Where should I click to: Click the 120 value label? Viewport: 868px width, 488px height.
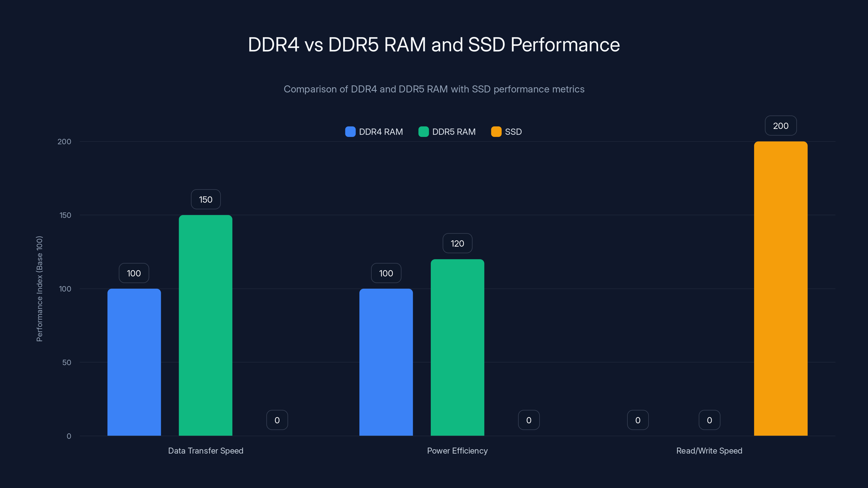(457, 243)
